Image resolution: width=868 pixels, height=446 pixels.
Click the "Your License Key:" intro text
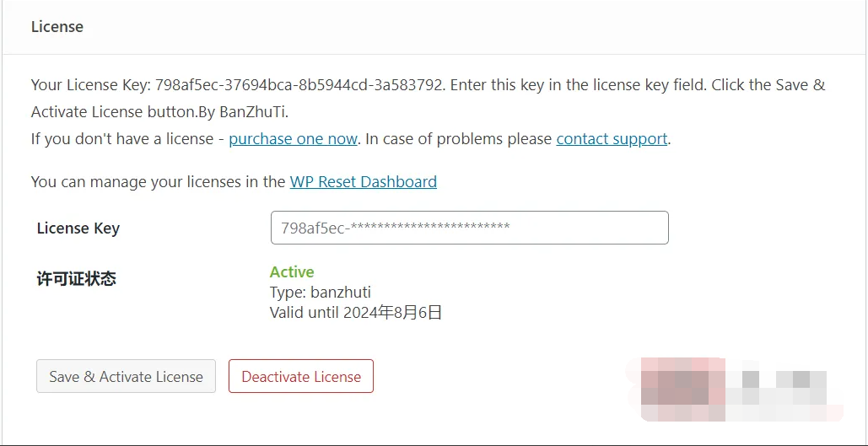click(91, 85)
